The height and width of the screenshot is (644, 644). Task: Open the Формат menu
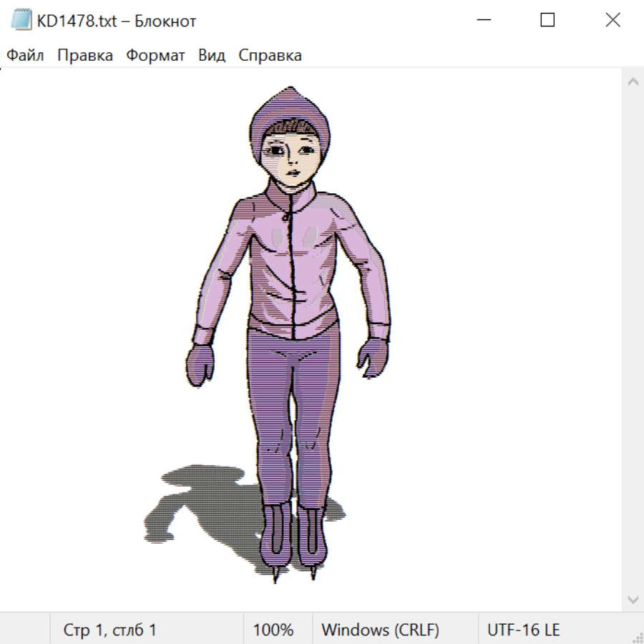pos(155,55)
